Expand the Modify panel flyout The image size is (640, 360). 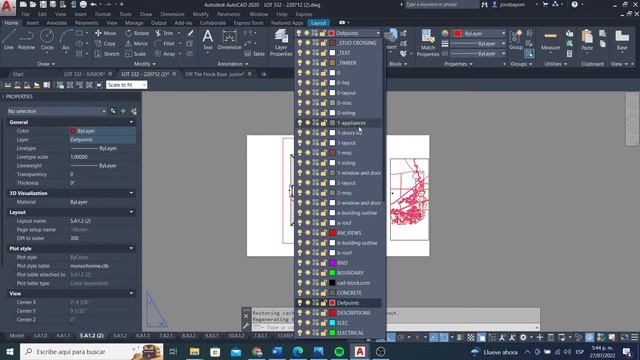tap(145, 64)
